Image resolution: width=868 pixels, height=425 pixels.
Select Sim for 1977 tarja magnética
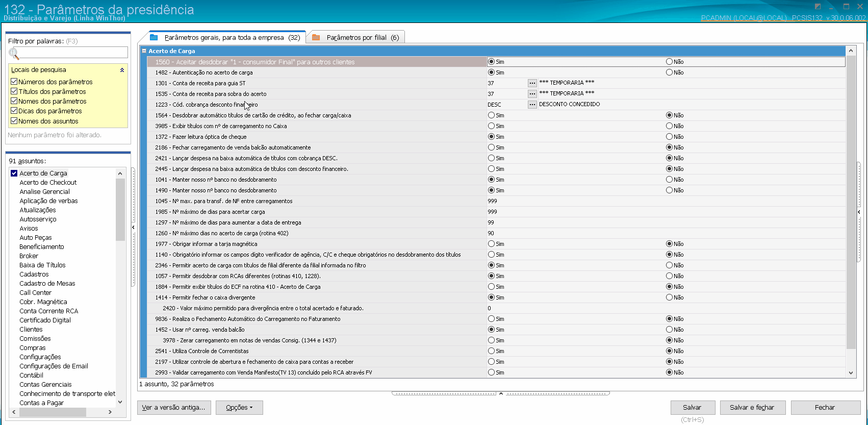(491, 244)
